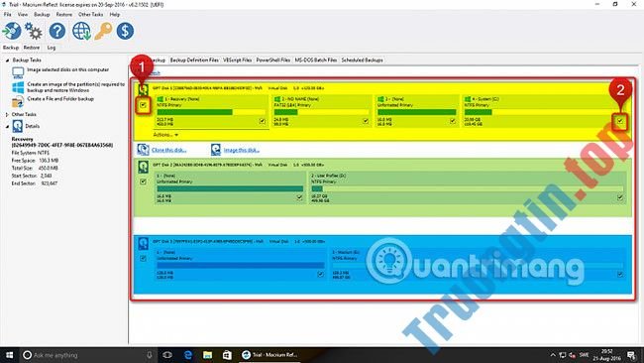Open the File menu

pos(7,15)
